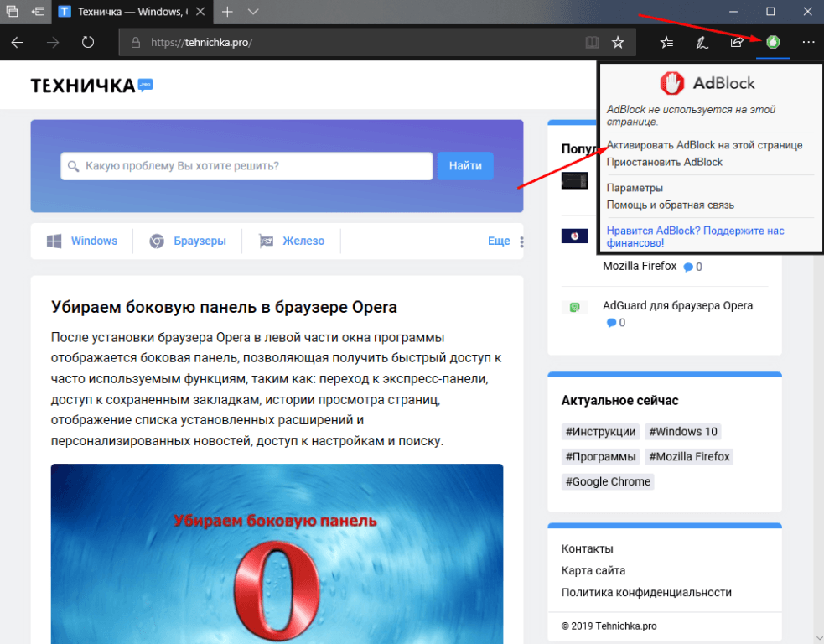Click the Add notes pen icon
824x644 pixels.
(702, 42)
